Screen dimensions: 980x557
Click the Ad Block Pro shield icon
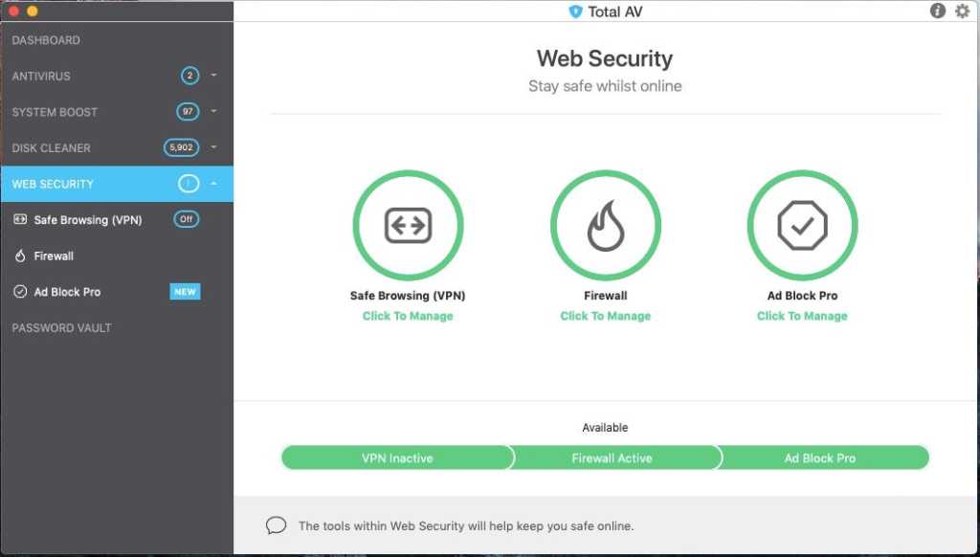tap(802, 226)
